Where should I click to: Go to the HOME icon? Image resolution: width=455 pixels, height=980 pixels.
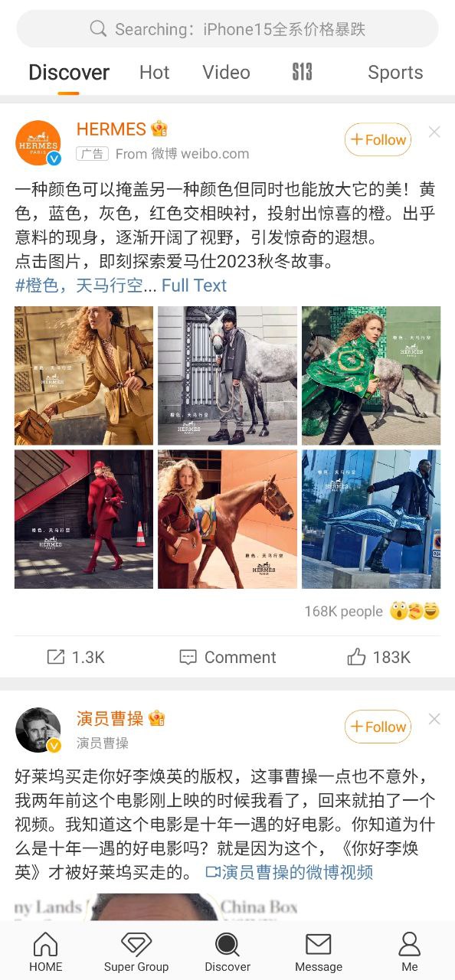[45, 944]
